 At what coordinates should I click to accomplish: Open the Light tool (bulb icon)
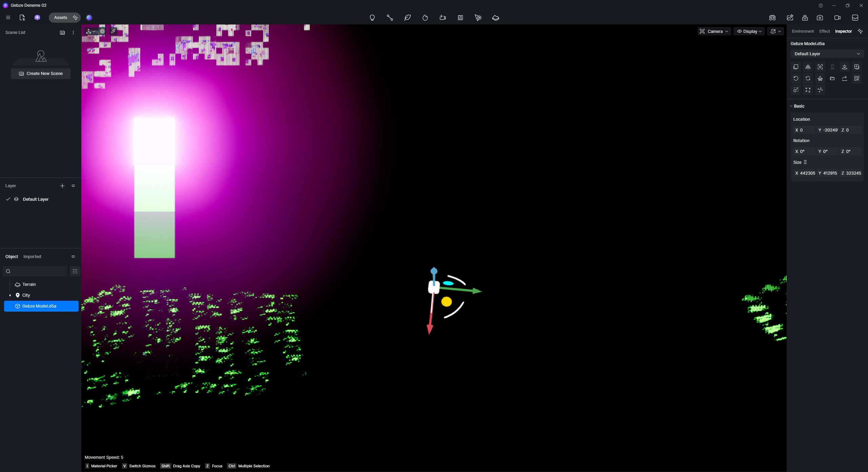point(372,18)
